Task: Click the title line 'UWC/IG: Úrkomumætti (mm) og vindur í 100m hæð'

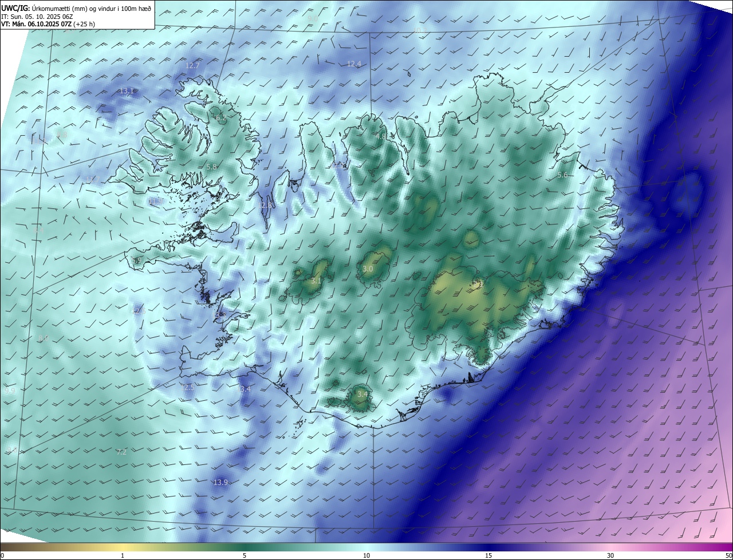Action: (x=76, y=8)
